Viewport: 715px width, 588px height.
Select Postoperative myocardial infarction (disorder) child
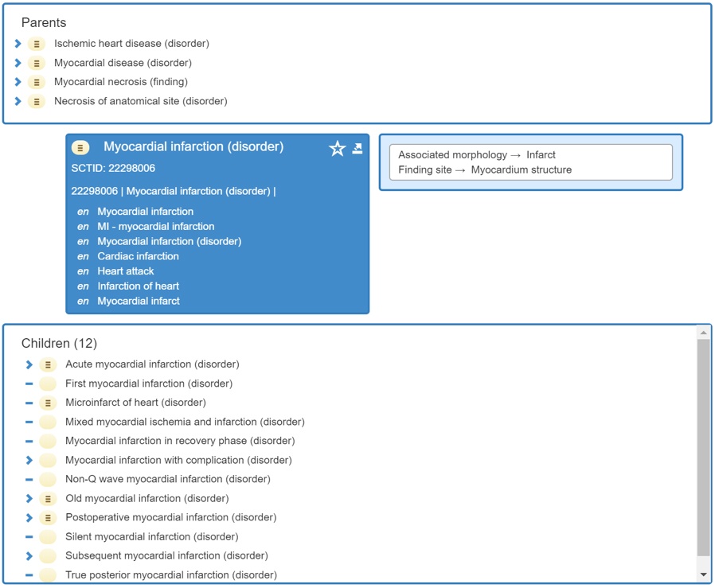[x=171, y=517]
